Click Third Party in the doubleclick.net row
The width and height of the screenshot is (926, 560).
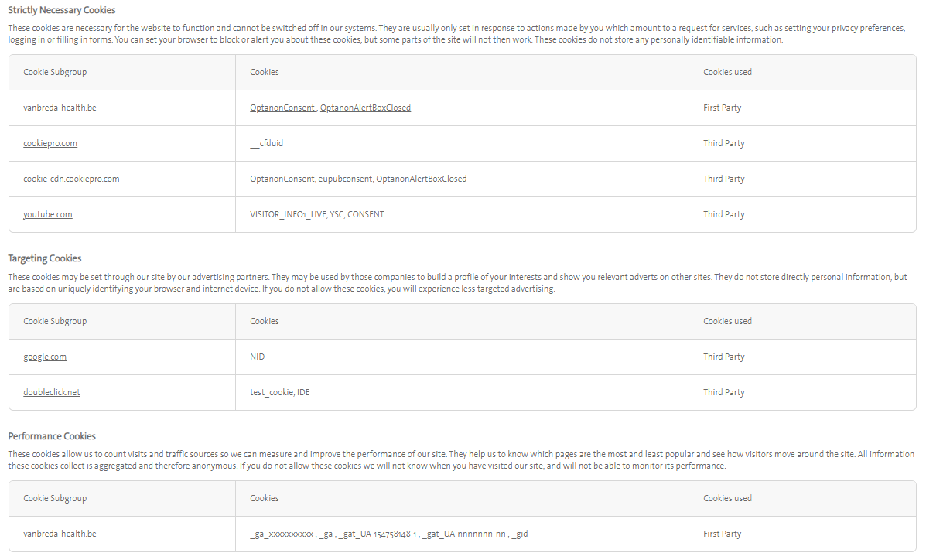coord(724,392)
